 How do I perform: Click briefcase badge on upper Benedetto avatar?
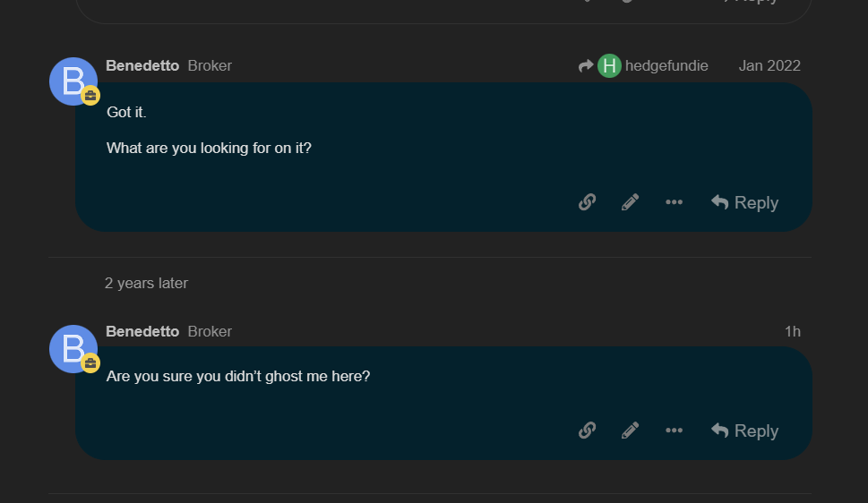90,96
